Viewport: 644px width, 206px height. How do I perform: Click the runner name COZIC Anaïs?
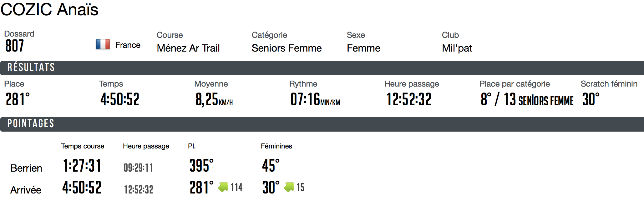(x=49, y=9)
